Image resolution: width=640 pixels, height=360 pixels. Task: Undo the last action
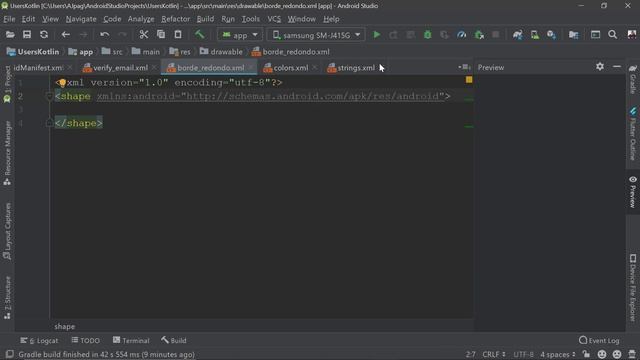[x=104, y=35]
